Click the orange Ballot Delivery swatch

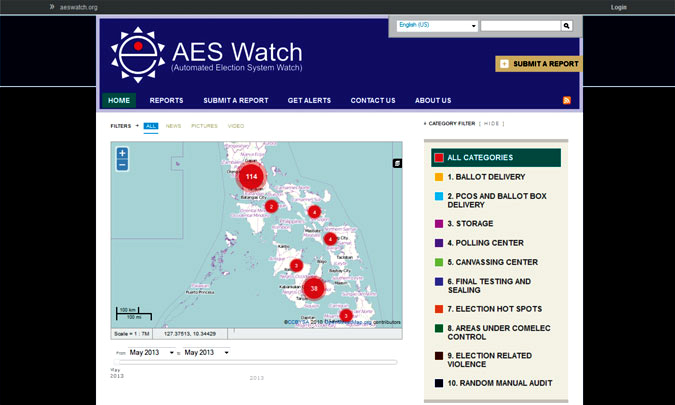pyautogui.click(x=439, y=177)
